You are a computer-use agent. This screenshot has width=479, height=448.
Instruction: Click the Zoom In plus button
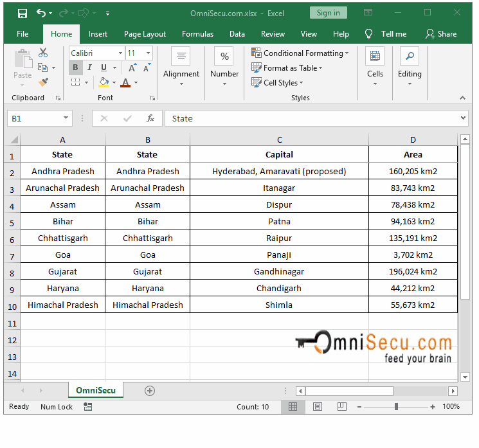coord(433,407)
